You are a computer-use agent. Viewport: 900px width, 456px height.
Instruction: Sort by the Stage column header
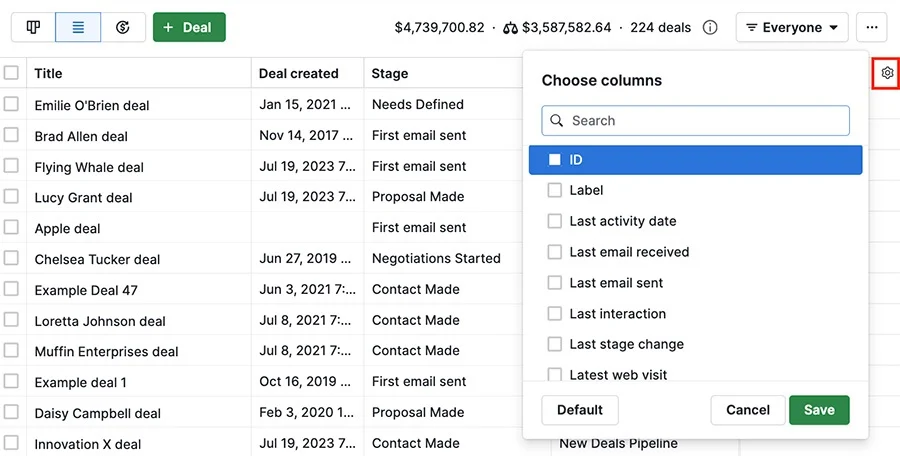pos(390,74)
